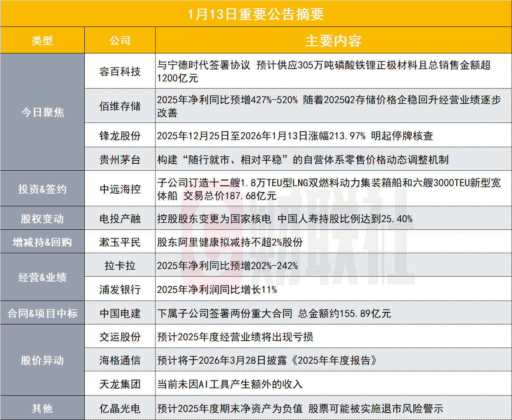Click company name "贵州茅台"
This screenshot has width=512, height=420.
pos(120,159)
